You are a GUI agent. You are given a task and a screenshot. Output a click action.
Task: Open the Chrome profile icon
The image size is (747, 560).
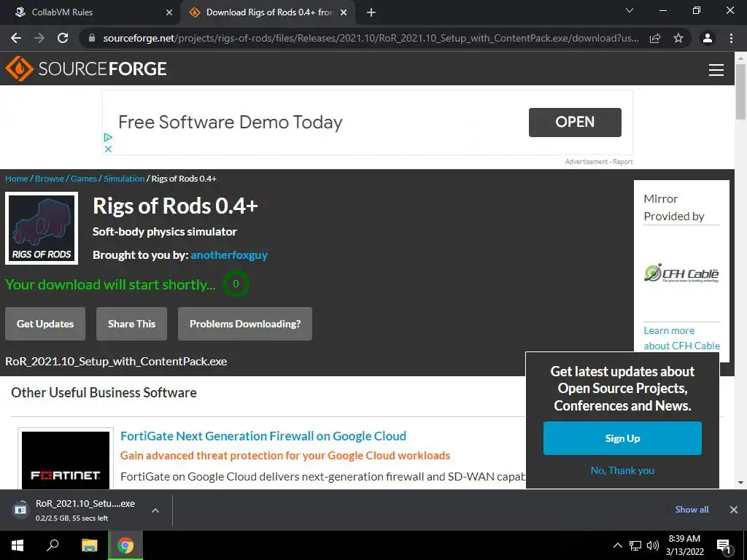coord(708,38)
